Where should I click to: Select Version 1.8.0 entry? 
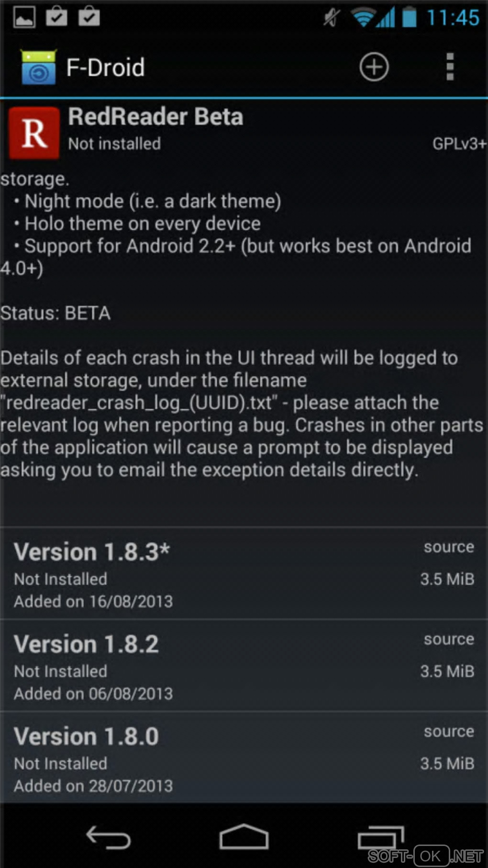click(244, 758)
